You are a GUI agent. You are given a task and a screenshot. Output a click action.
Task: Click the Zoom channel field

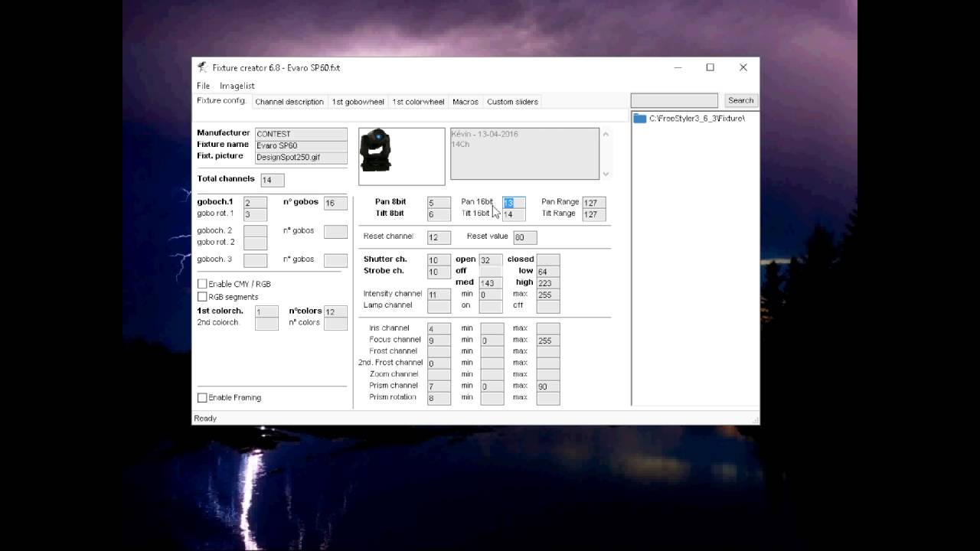pos(439,375)
